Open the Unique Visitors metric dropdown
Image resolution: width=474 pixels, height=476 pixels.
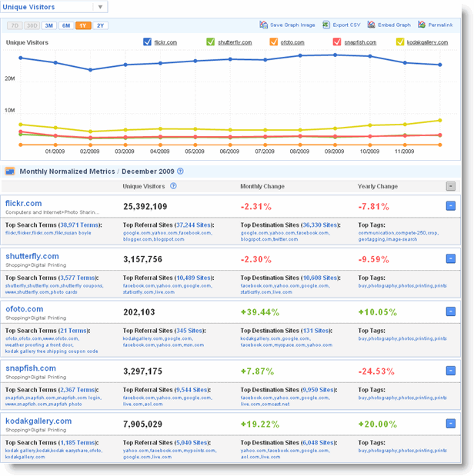pos(54,7)
